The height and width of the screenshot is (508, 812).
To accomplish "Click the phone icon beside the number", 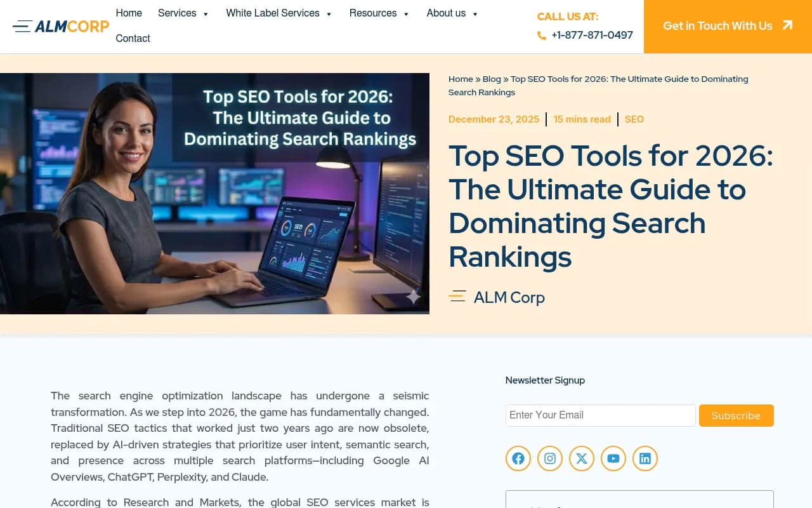I will 541,36.
